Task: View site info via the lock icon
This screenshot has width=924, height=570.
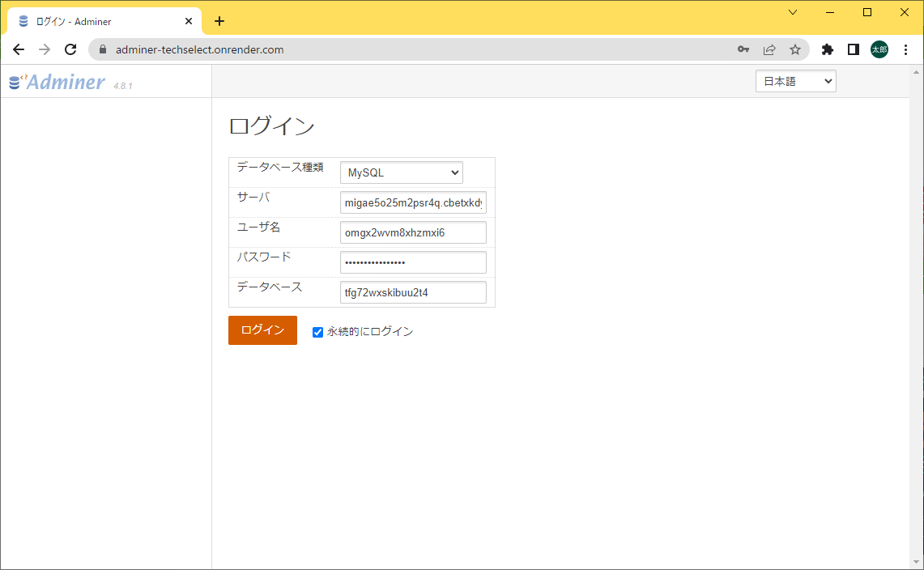Action: pyautogui.click(x=103, y=49)
